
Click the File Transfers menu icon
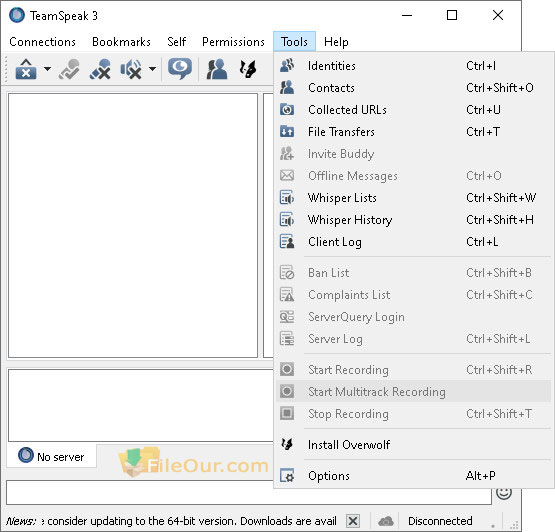287,132
